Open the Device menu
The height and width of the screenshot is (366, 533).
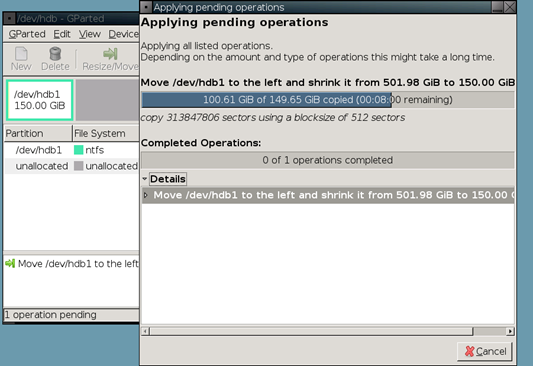[x=123, y=34]
